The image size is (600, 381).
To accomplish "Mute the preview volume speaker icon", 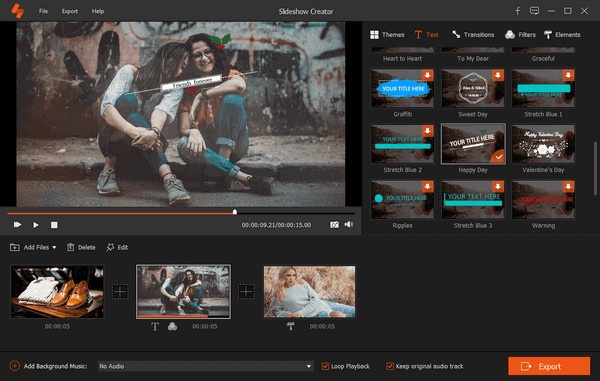I will [x=349, y=224].
